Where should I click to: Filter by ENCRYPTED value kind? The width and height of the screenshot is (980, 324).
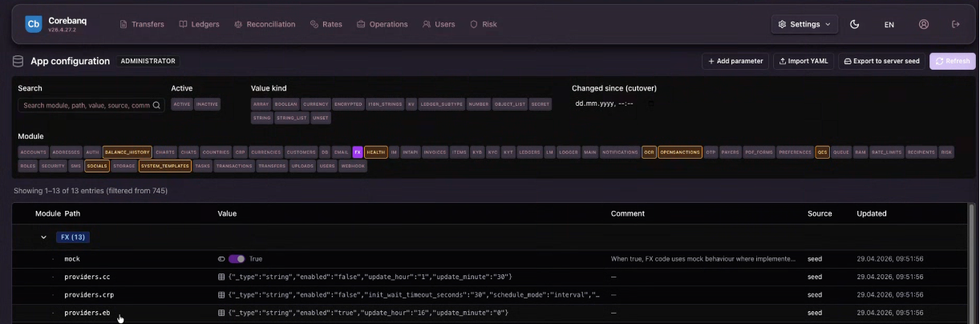point(348,104)
